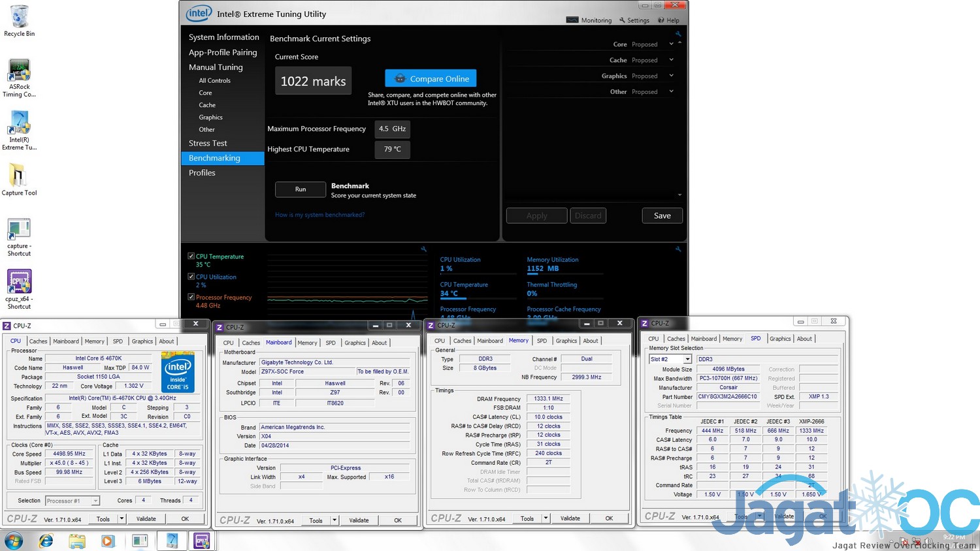Open the Recycle Bin desktop icon
This screenshot has width=980, height=551.
[x=20, y=20]
